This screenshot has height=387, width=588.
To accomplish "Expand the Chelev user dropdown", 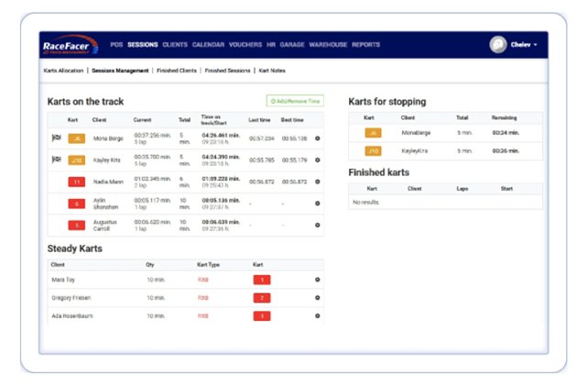I will tap(524, 45).
